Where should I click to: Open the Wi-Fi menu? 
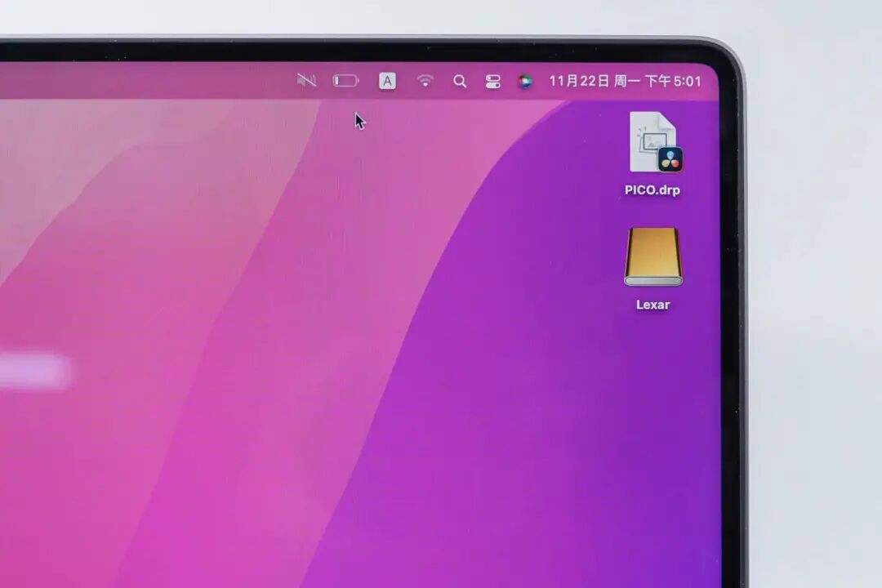click(425, 81)
